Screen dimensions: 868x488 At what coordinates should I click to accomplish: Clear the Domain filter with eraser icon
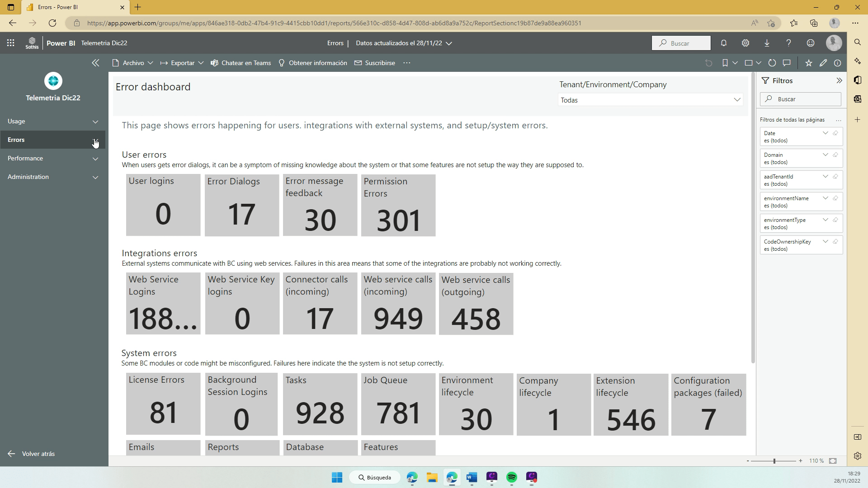coord(835,155)
